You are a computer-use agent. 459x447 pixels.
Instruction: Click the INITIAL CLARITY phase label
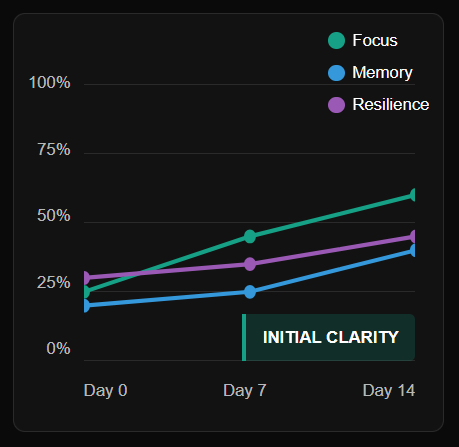(331, 337)
